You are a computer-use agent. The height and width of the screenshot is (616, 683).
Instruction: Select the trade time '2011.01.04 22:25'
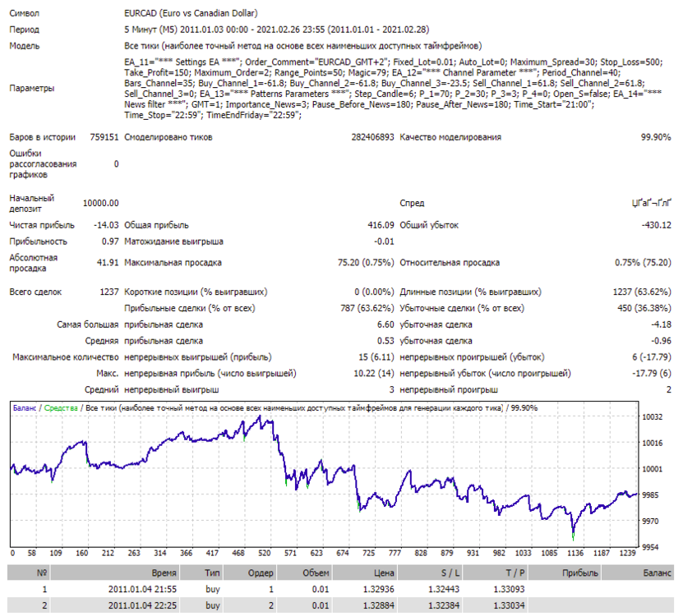coord(142,605)
